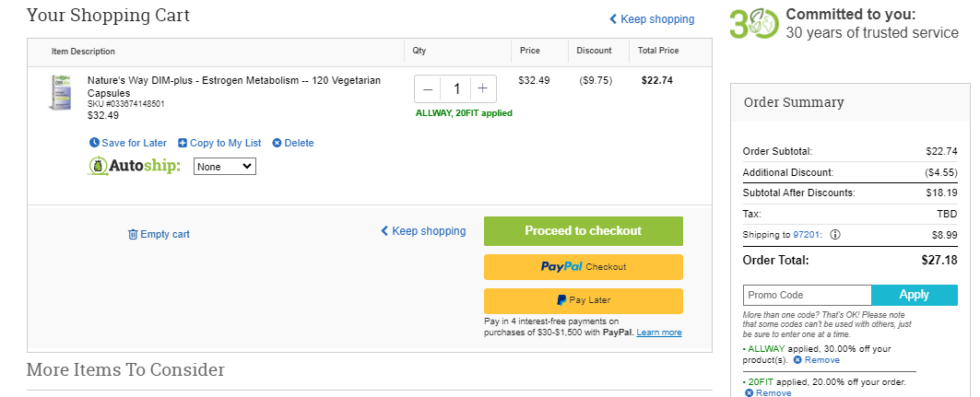This screenshot has width=980, height=397.
Task: Remove the ALLWAY promo code
Action: pos(817,360)
